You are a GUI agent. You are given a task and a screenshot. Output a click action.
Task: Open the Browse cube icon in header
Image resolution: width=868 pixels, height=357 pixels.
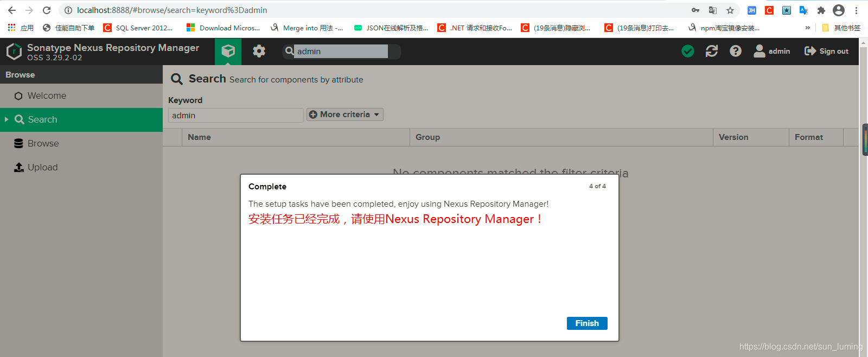point(228,52)
